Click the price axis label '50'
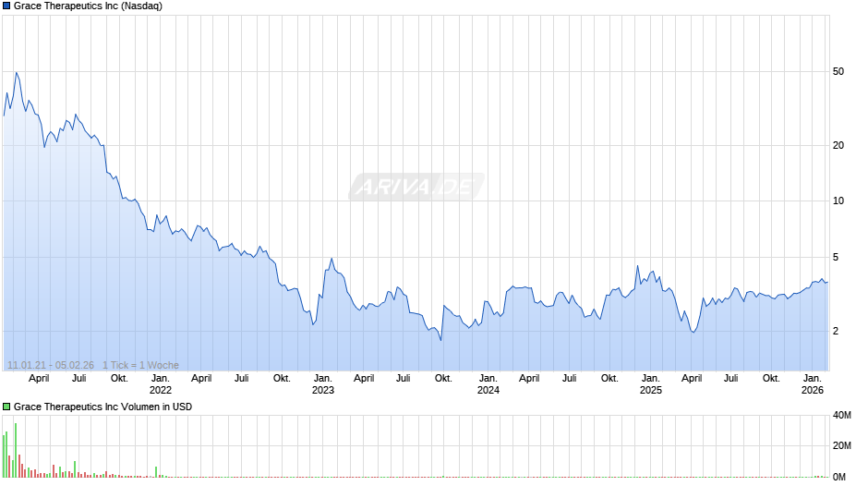868x486 pixels. point(838,71)
